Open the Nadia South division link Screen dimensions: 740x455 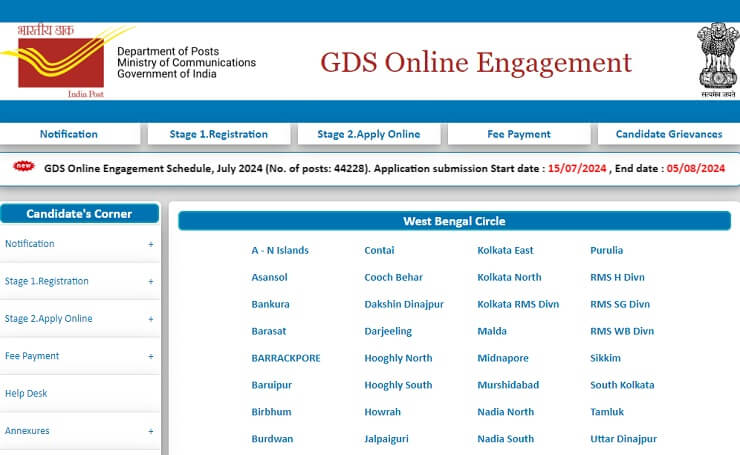(505, 438)
